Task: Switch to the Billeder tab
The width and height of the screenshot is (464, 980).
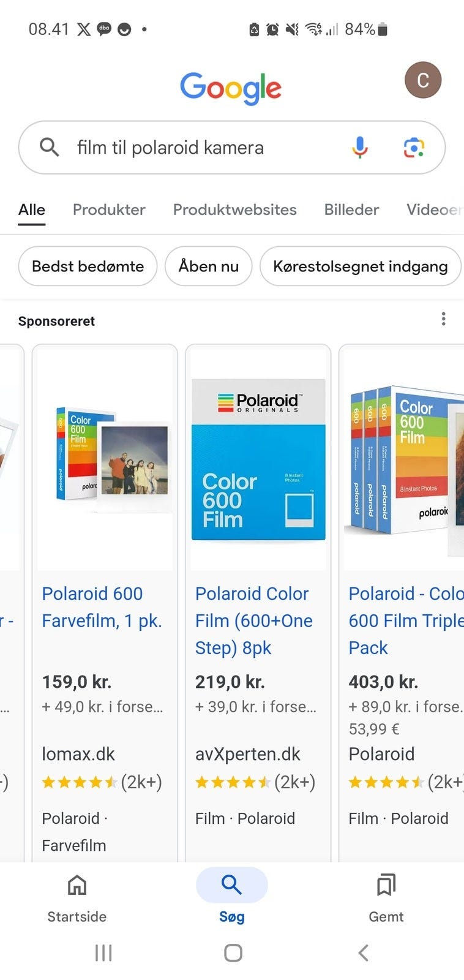Action: [351, 209]
